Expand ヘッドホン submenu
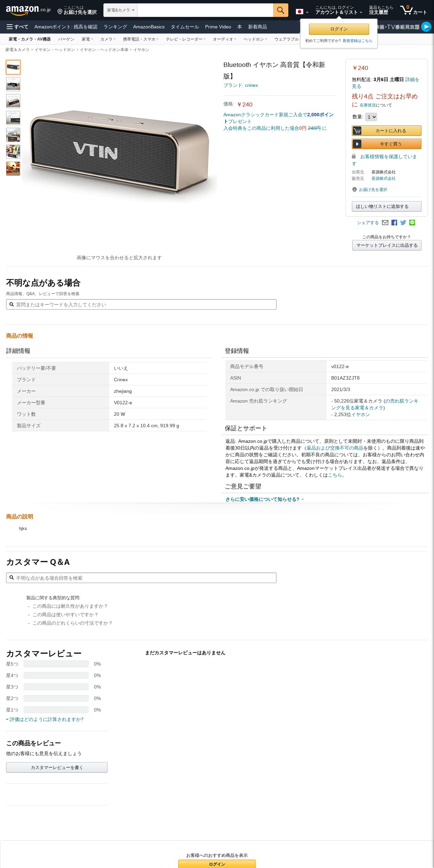 [255, 39]
